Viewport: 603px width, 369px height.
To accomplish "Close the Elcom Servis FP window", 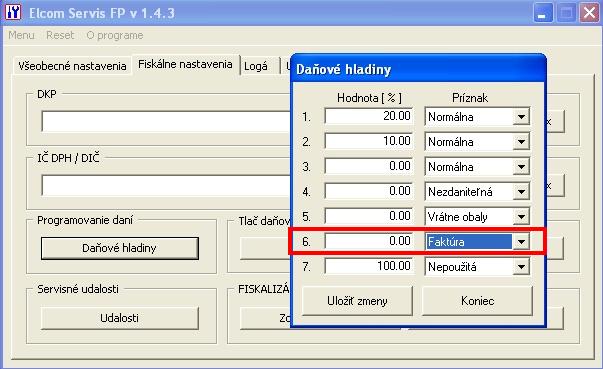I will (590, 13).
